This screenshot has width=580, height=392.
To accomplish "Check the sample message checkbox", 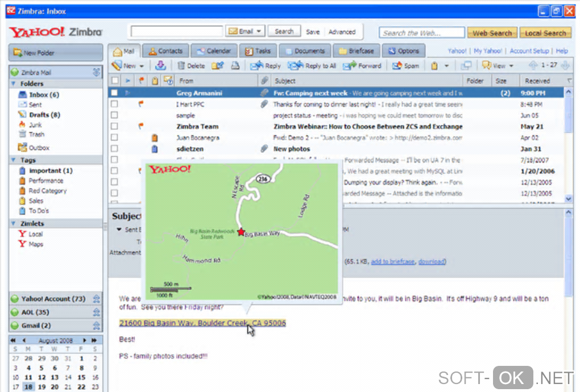I will pyautogui.click(x=115, y=115).
